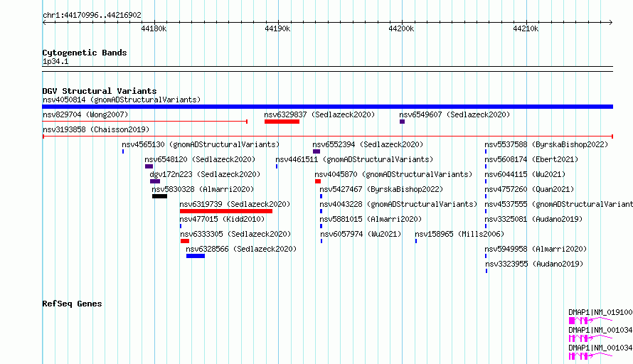The width and height of the screenshot is (633, 364).
Task: Select nsv6044115 (Wu2021) label
Action: click(x=525, y=174)
